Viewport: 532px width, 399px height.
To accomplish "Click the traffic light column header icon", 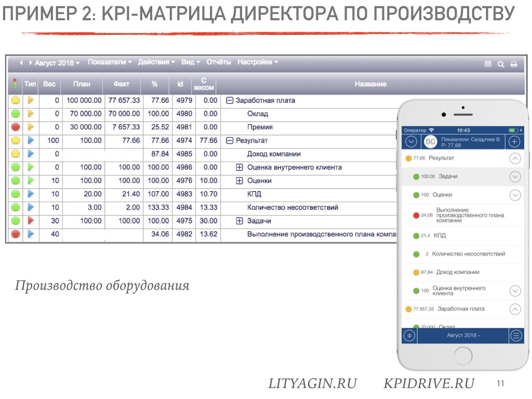I will 15,84.
